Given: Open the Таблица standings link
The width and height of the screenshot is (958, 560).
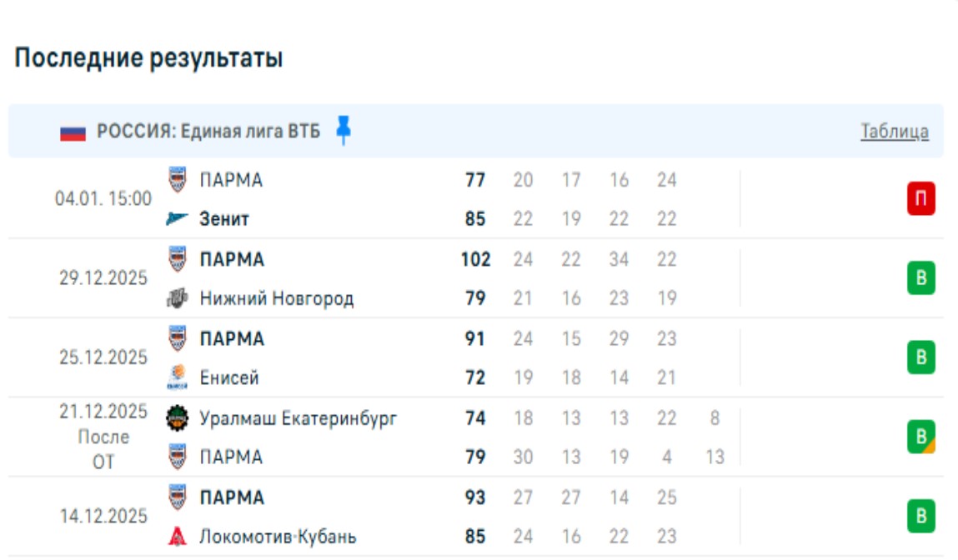Looking at the screenshot, I should 895,132.
